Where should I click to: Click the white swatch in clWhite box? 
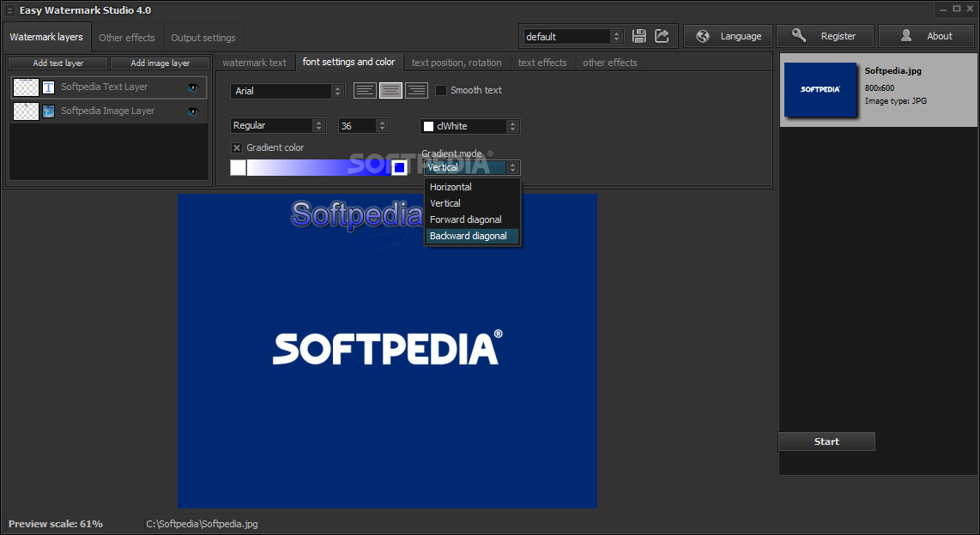point(429,126)
